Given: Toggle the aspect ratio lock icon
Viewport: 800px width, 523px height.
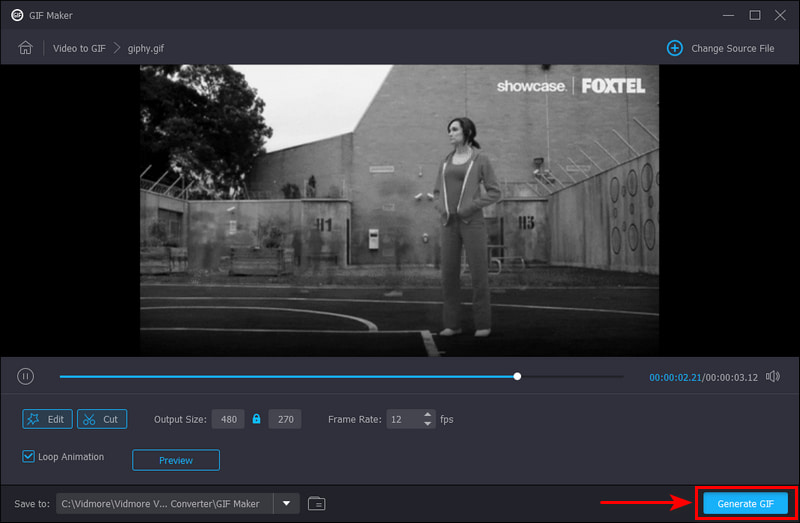Looking at the screenshot, I should pos(257,419).
